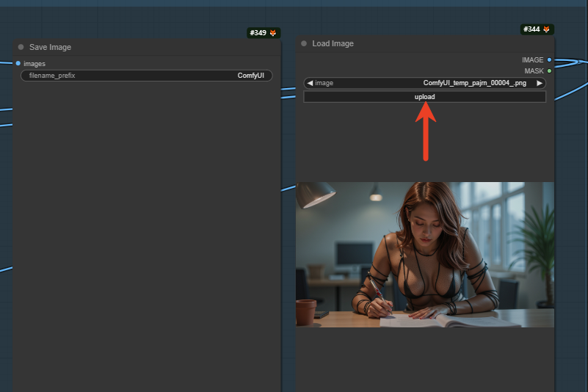Click the #349 node badge
Viewport: 588px width, 392px height.
(264, 32)
